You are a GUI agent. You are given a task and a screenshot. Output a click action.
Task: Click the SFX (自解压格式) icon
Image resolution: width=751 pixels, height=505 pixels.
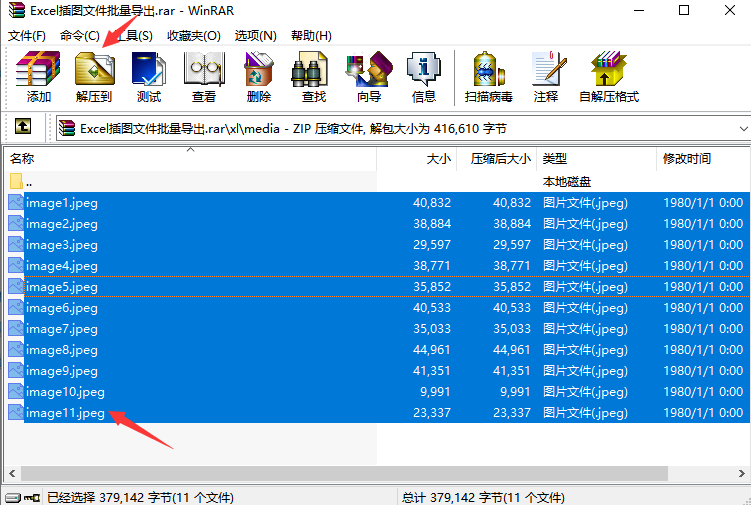[608, 69]
